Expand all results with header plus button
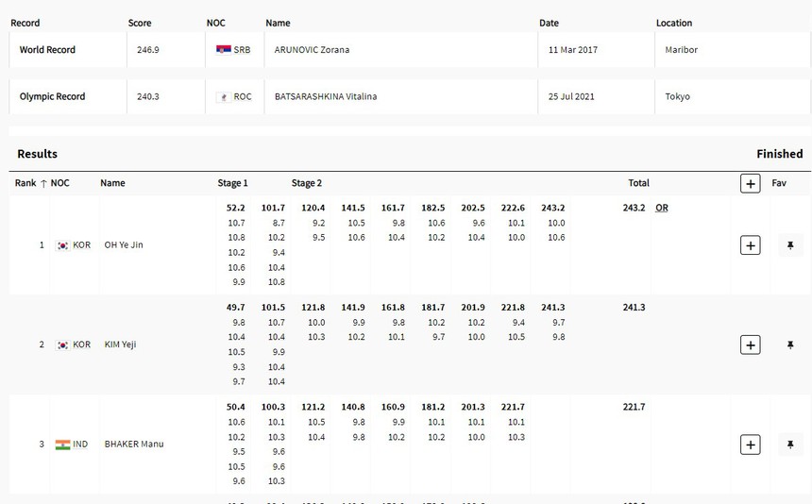The height and width of the screenshot is (504, 812). pyautogui.click(x=750, y=183)
